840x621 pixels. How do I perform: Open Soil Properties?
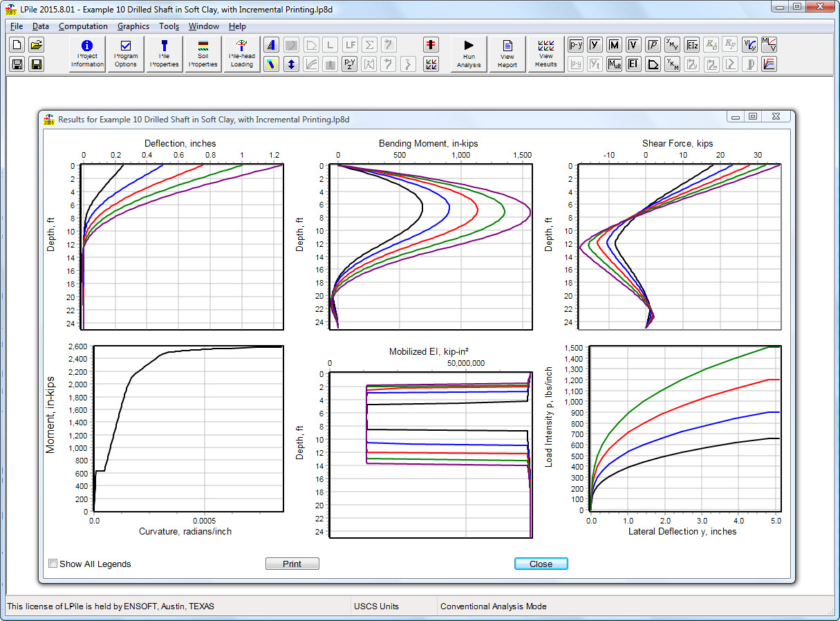(x=203, y=54)
